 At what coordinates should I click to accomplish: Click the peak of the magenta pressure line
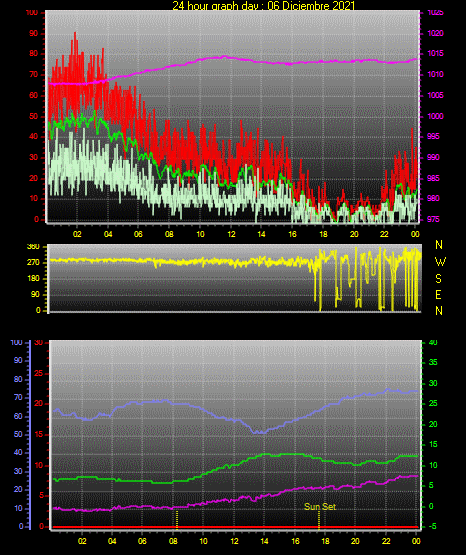[223, 56]
